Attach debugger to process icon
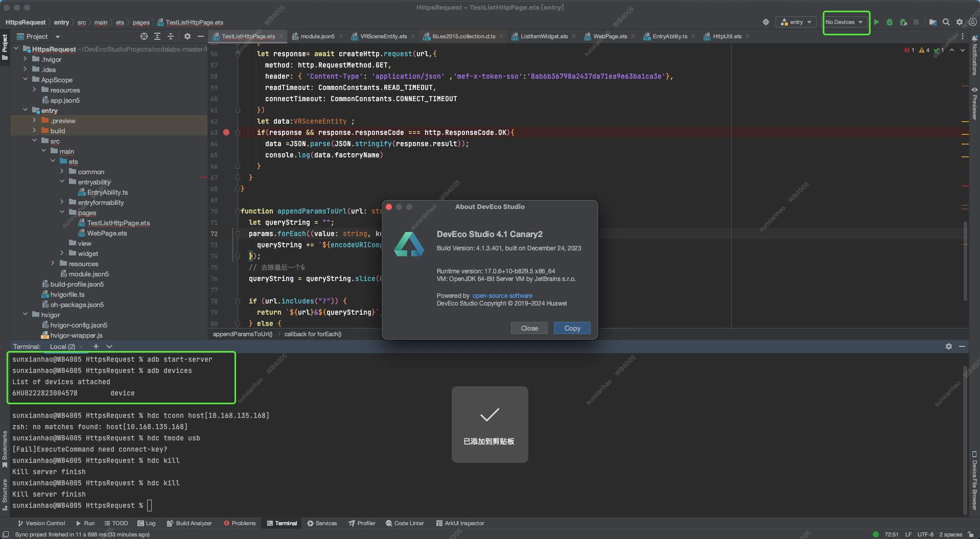980x539 pixels. 903,22
